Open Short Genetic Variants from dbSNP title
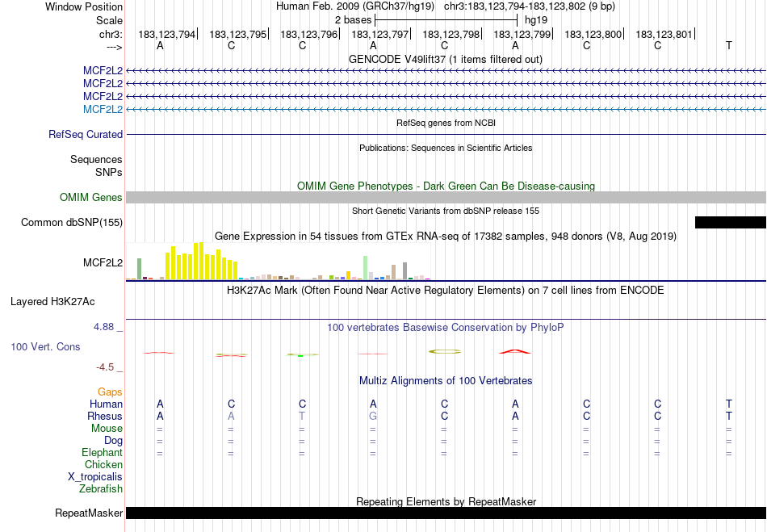767x532 pixels. pos(446,211)
